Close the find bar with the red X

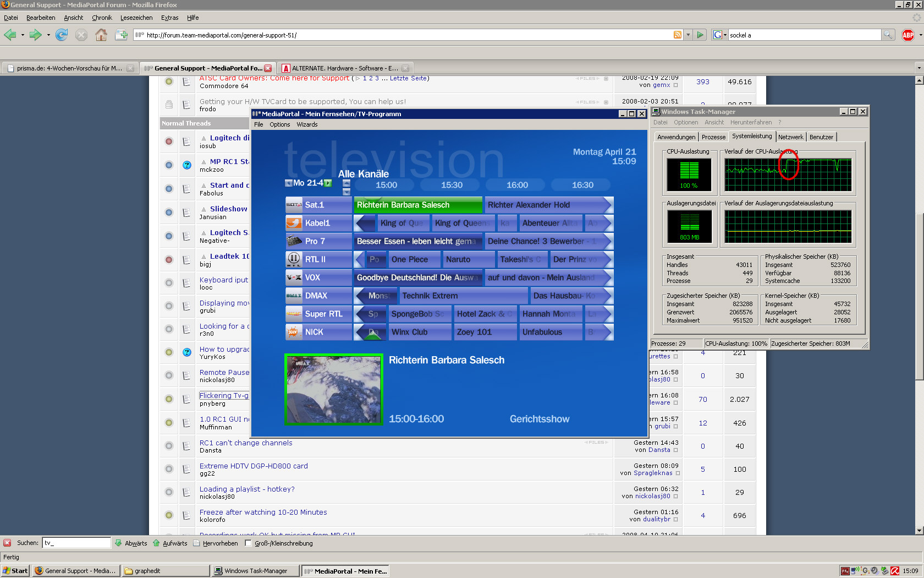click(x=7, y=543)
